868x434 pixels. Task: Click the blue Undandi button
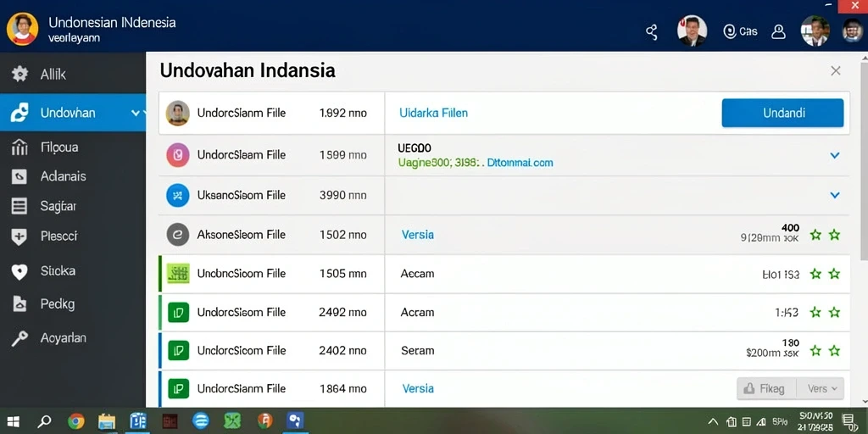[782, 113]
